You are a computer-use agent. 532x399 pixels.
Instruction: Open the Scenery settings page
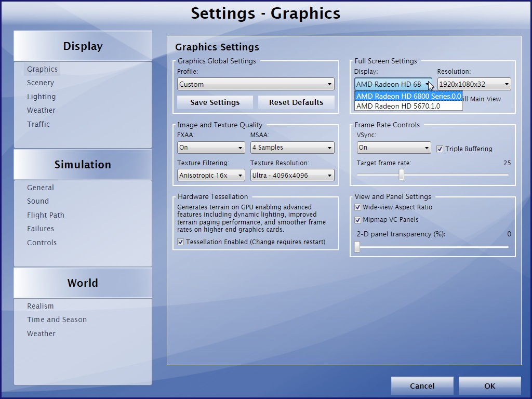coord(41,83)
